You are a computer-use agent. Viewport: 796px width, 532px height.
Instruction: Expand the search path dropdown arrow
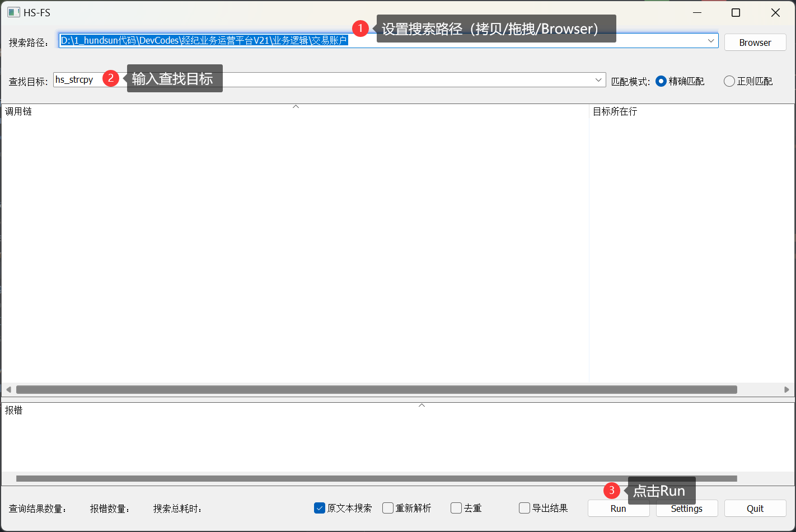click(x=711, y=41)
